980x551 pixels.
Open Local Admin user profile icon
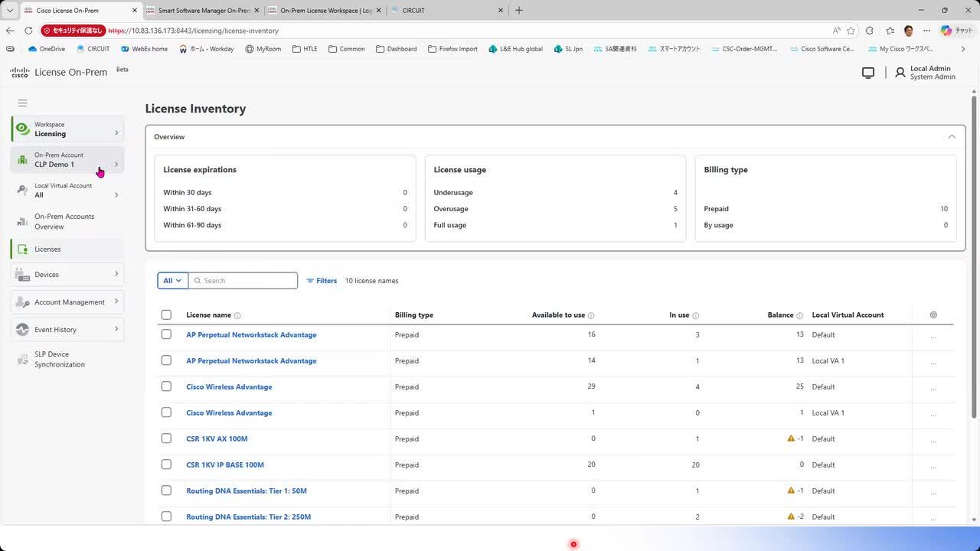900,73
